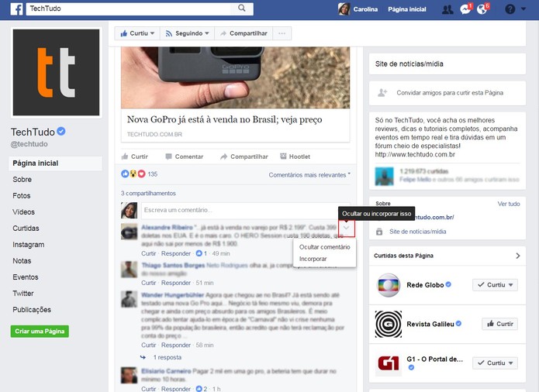Click the search magnifier icon
The width and height of the screenshot is (539, 392).
click(x=242, y=8)
